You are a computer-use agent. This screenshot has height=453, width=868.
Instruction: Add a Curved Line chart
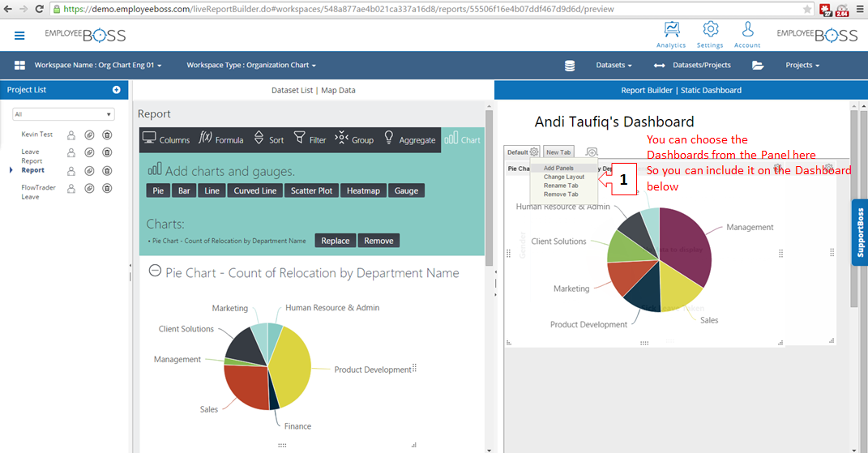(255, 190)
